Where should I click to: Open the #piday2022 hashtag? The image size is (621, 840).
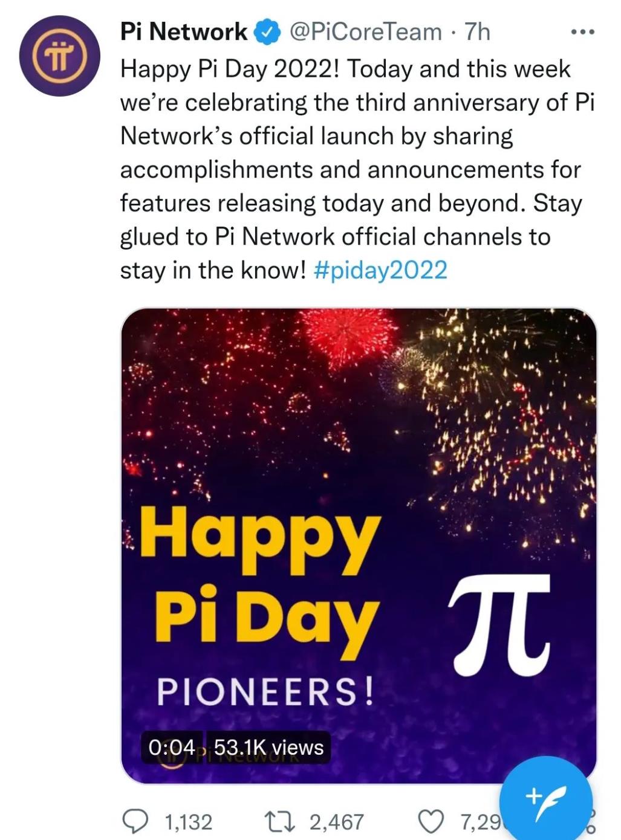tap(381, 270)
